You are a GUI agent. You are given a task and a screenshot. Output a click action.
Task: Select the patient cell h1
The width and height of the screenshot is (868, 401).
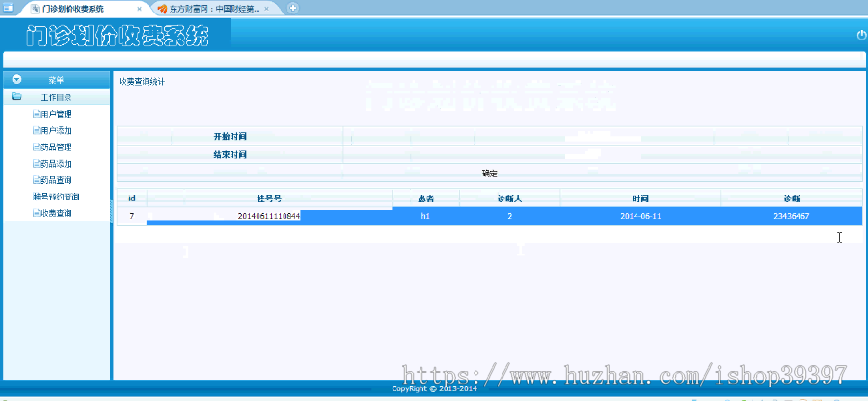[x=425, y=216]
